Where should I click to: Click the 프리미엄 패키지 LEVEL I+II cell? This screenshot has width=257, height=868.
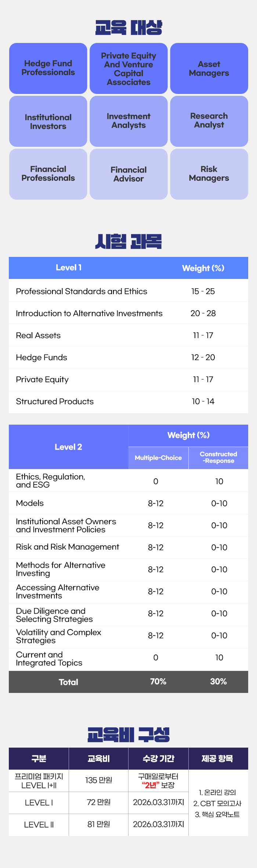tap(39, 781)
